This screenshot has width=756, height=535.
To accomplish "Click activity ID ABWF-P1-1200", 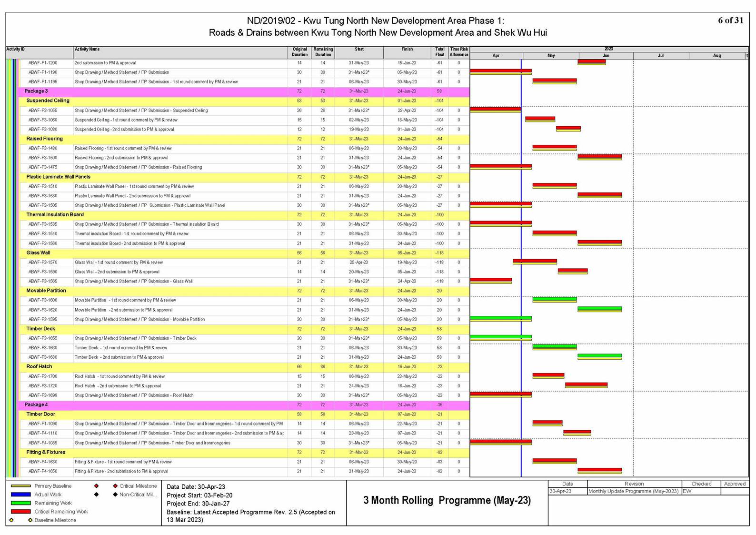I will (x=43, y=63).
